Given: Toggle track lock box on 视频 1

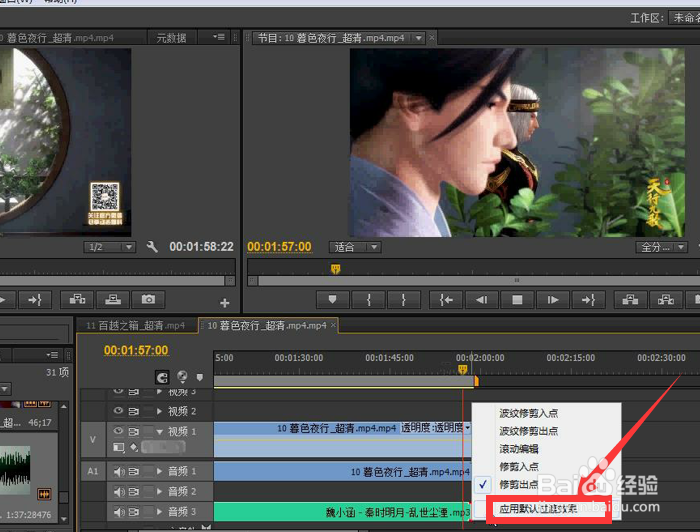Looking at the screenshot, I should pyautogui.click(x=147, y=431).
